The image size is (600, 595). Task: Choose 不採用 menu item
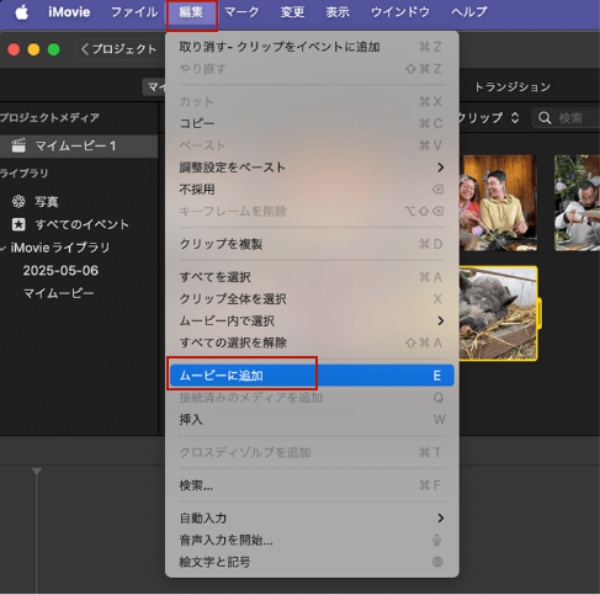pos(312,189)
